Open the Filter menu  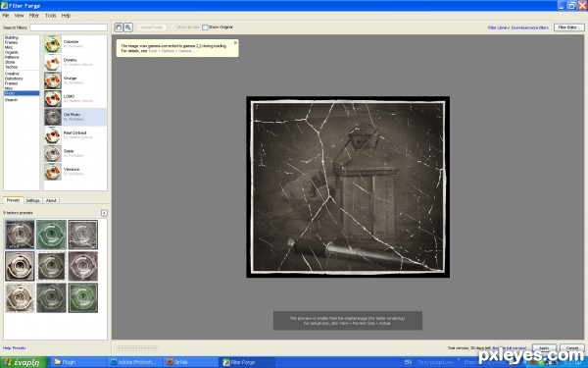[34, 16]
